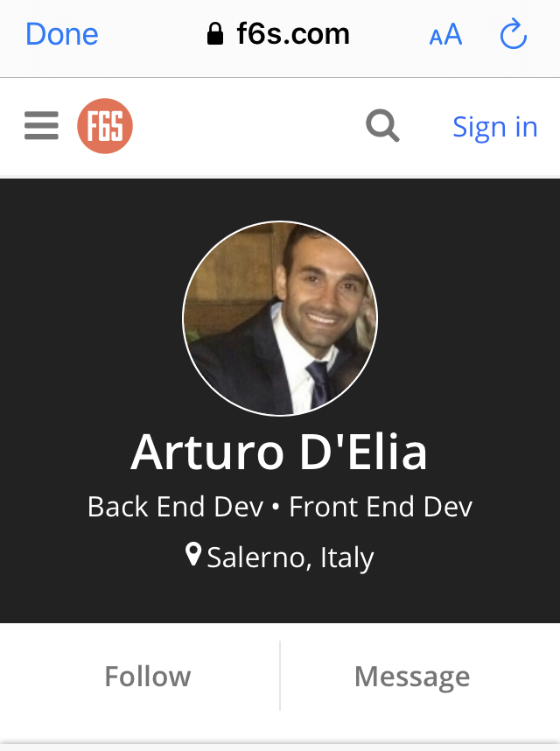This screenshot has width=560, height=751.
Task: Click the bullet separator between the roles
Action: click(276, 507)
